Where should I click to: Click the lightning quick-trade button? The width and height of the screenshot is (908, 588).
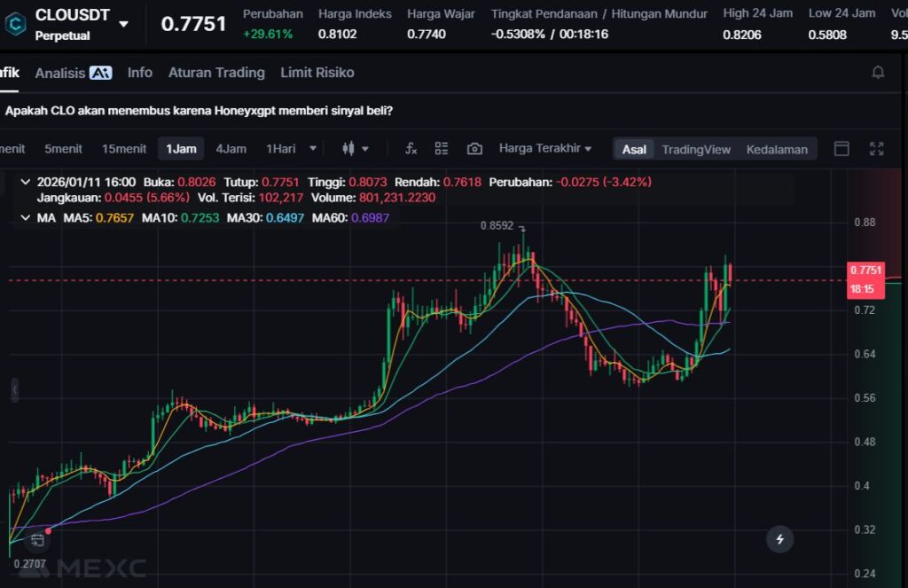779,538
